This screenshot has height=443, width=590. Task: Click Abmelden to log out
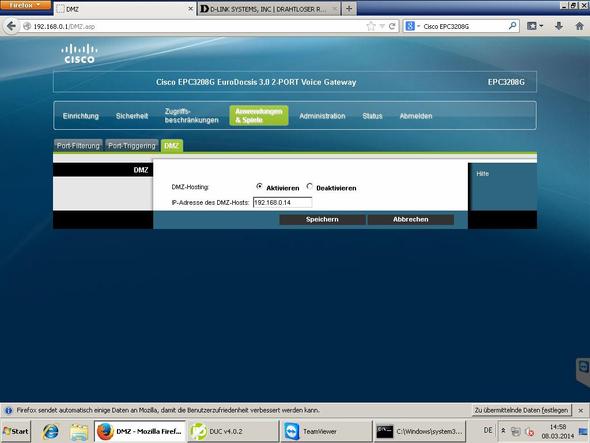click(416, 116)
